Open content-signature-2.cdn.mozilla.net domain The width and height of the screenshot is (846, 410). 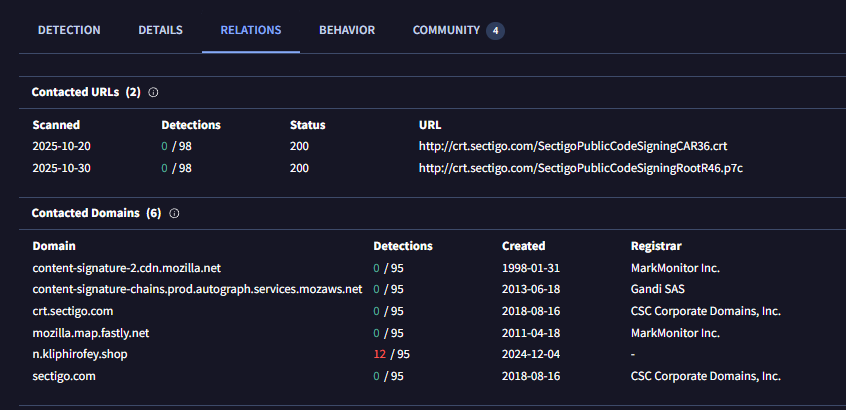(x=126, y=268)
